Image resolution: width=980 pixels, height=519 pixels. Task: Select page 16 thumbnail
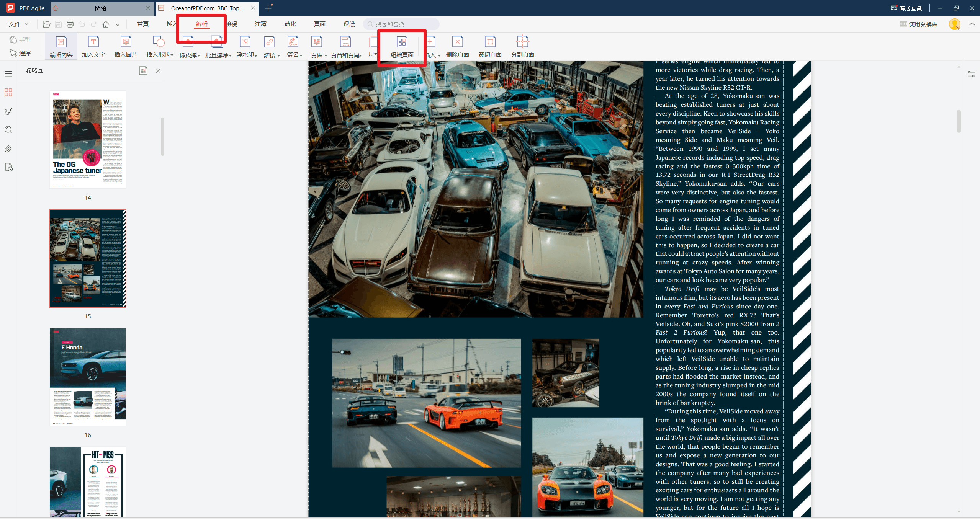pyautogui.click(x=88, y=377)
